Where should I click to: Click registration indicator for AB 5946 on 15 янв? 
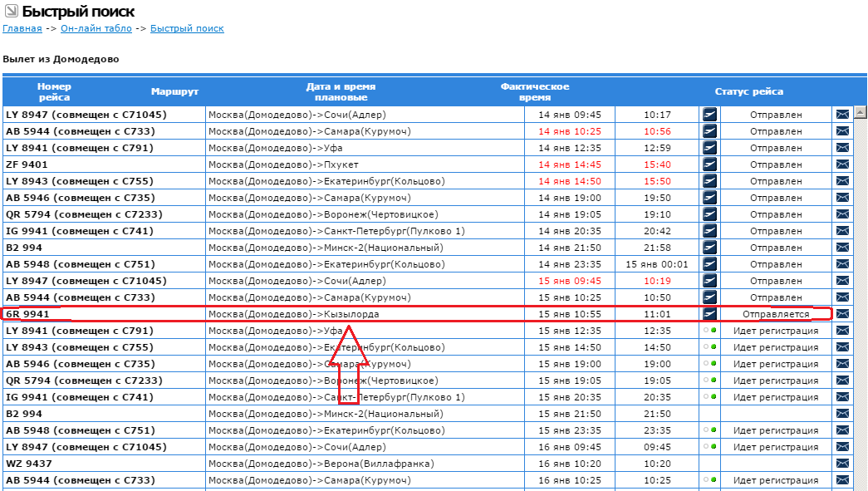pyautogui.click(x=709, y=364)
